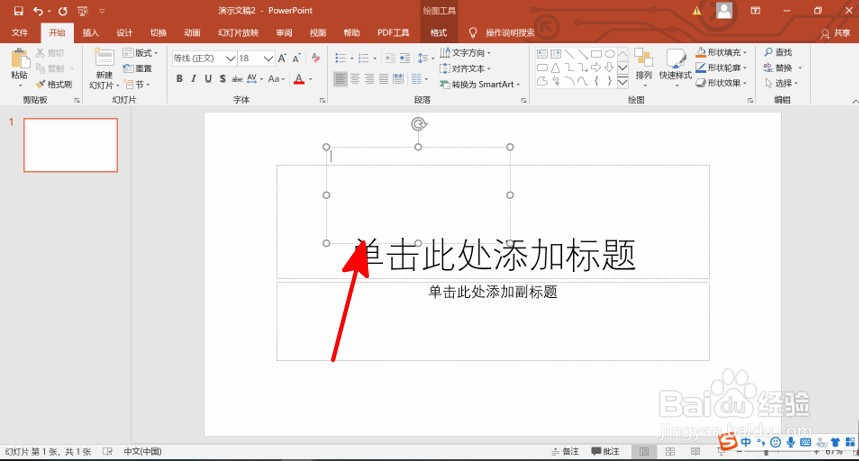Open Sogou microphone voice input
The height and width of the screenshot is (461, 859).
(791, 442)
